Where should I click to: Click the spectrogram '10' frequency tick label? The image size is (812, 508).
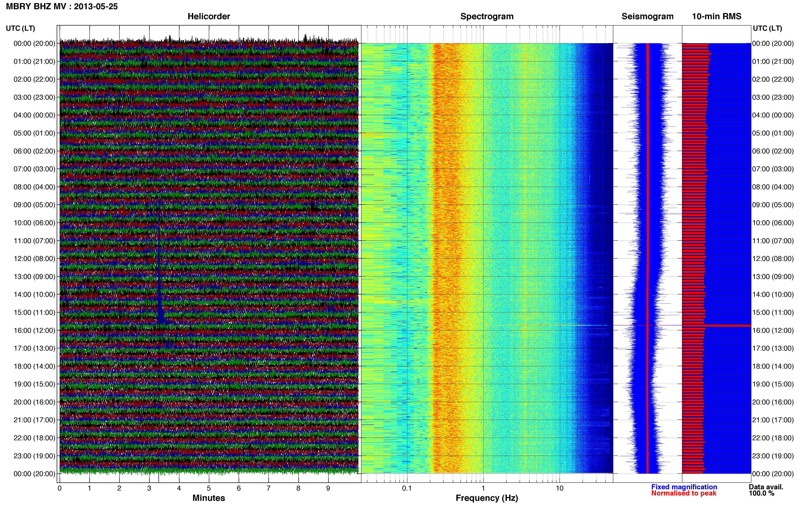[559, 488]
